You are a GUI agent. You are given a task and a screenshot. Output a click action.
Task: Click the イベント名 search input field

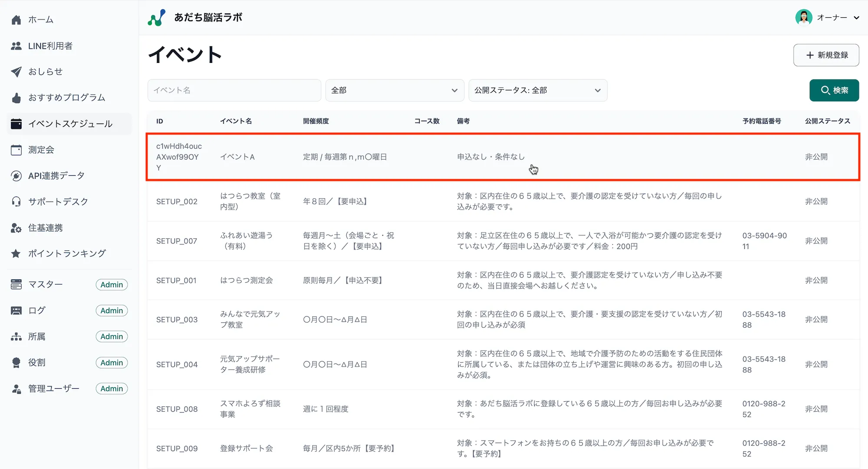(234, 90)
